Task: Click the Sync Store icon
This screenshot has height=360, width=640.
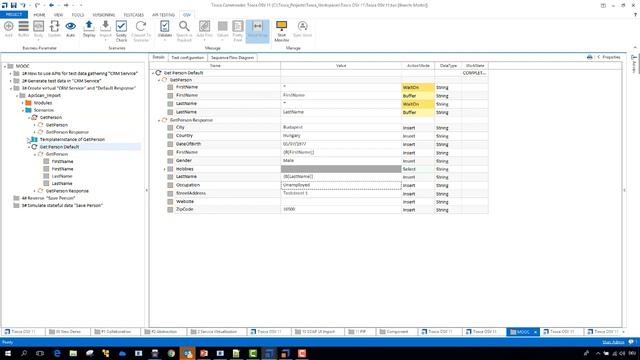Action: tap(302, 27)
